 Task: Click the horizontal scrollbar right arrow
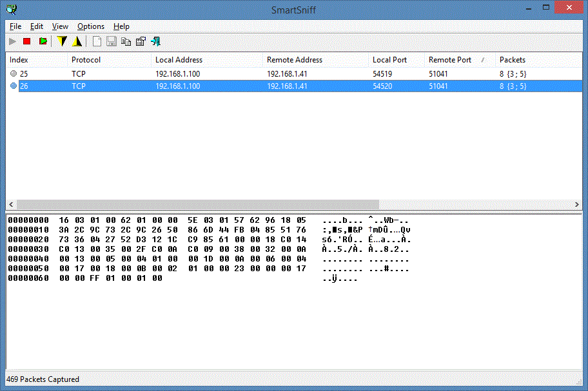click(x=577, y=204)
